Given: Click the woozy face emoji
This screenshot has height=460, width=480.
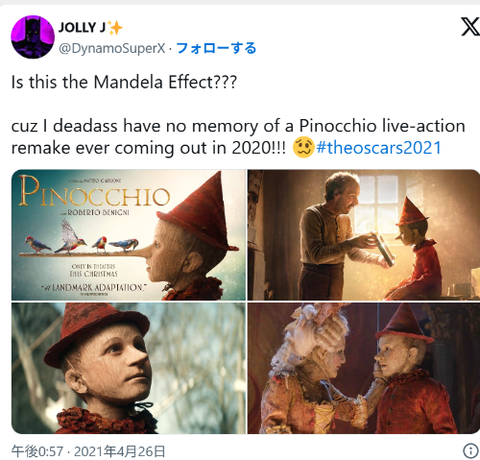Looking at the screenshot, I should (x=303, y=147).
